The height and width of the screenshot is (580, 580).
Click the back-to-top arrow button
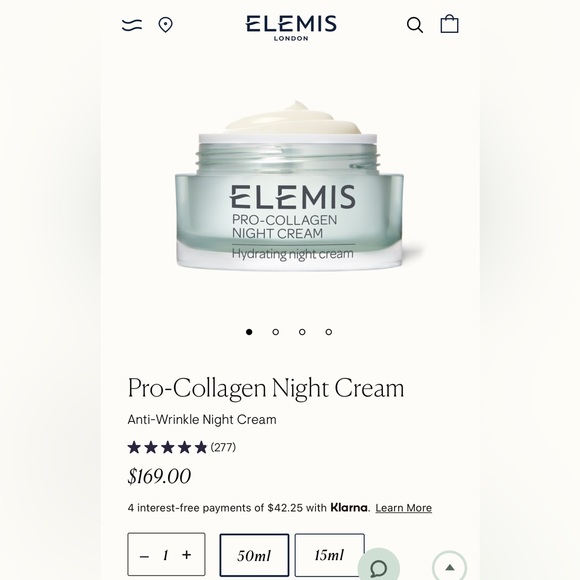click(449, 567)
